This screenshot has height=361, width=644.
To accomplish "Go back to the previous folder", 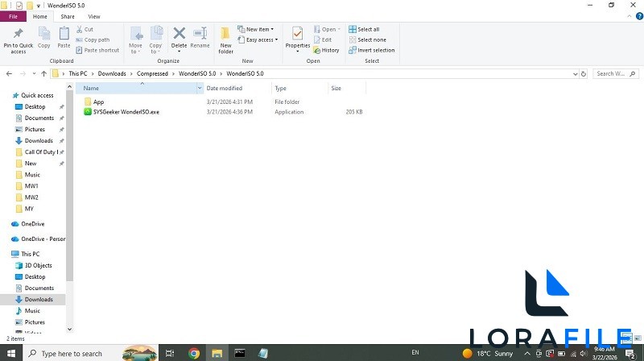I will click(x=9, y=73).
